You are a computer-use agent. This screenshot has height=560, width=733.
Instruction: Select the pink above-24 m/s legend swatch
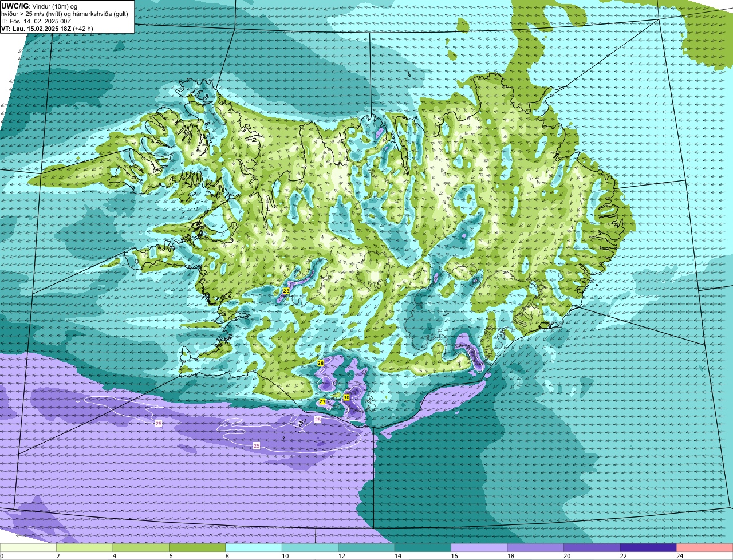(705, 547)
